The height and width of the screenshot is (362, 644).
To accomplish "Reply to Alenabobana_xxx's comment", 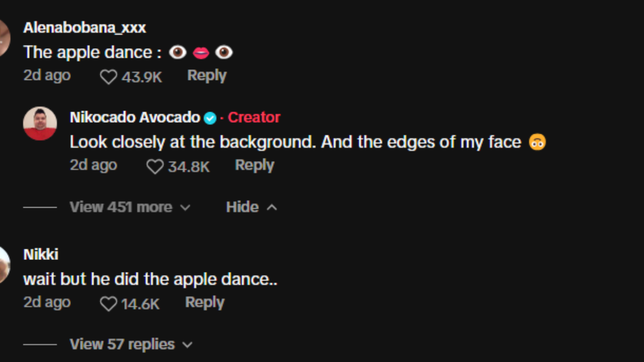I will pyautogui.click(x=207, y=75).
